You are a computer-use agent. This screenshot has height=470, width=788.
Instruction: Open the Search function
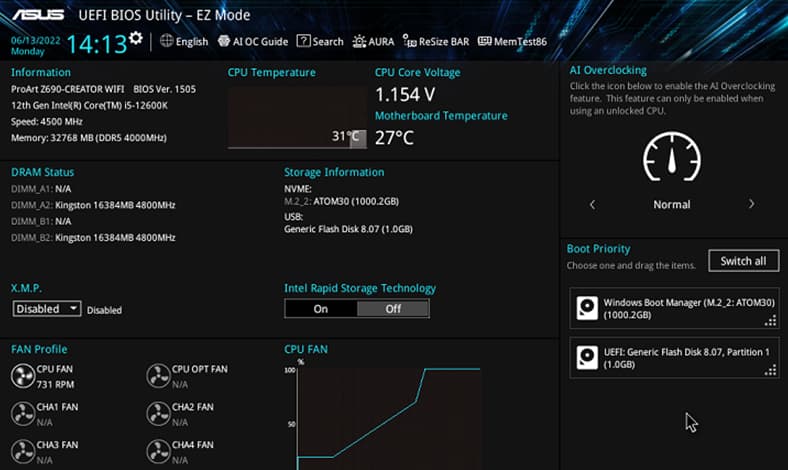point(320,42)
